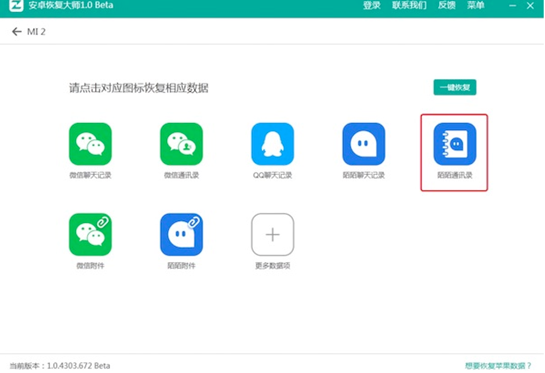
Task: Minimize the recovery app window
Action: pos(512,6)
